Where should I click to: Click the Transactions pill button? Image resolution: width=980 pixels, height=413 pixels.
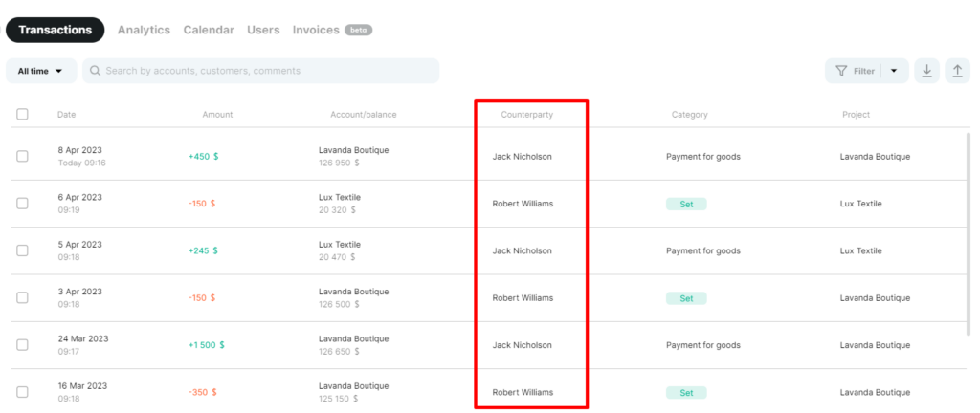pyautogui.click(x=55, y=30)
